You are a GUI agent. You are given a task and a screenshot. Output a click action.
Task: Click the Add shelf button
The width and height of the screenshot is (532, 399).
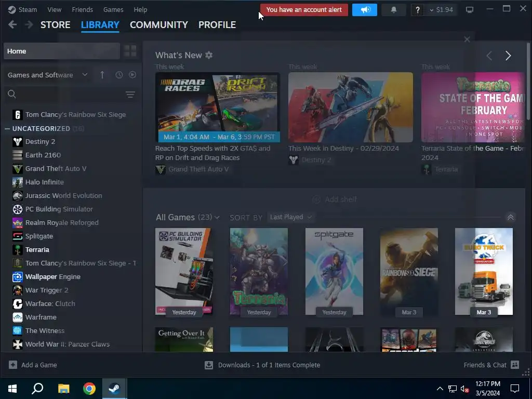(x=335, y=199)
